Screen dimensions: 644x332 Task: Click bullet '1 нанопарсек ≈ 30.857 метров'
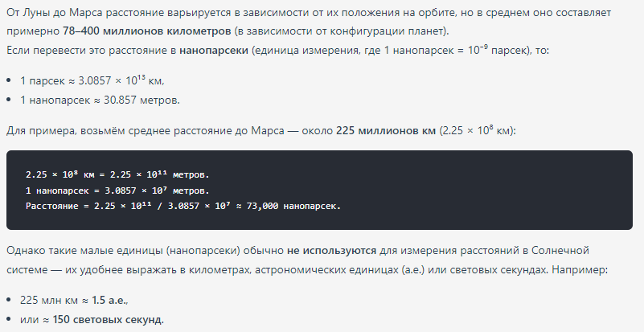[x=100, y=100]
